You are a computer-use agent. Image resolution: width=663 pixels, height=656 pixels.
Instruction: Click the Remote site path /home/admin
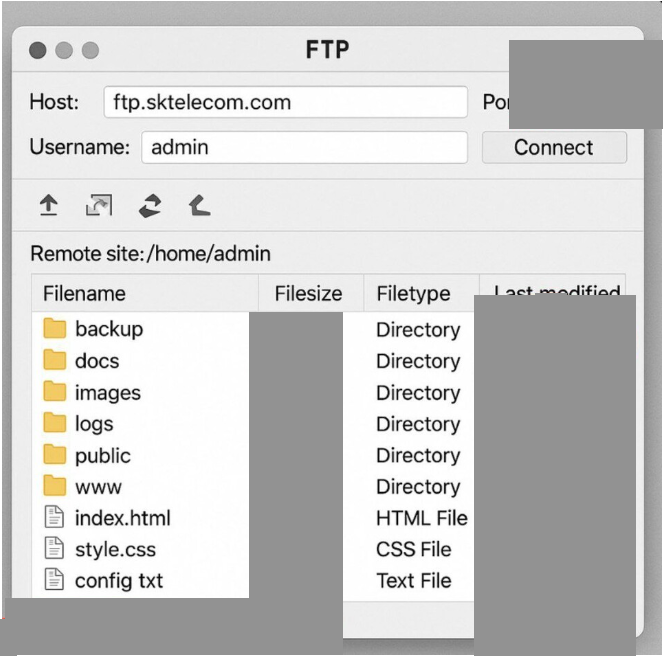point(209,254)
